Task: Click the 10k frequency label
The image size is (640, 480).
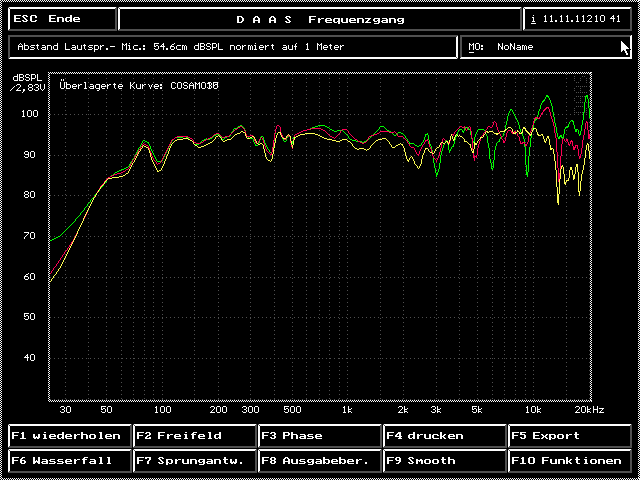Action: (533, 410)
